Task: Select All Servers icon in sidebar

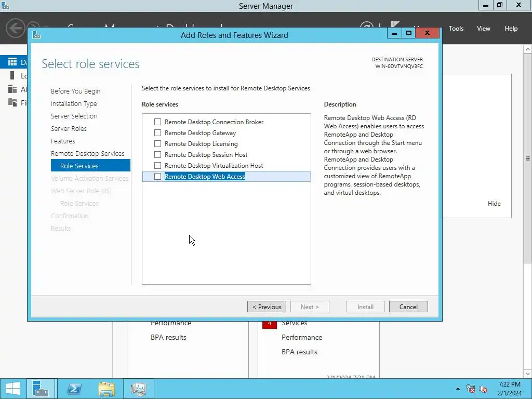Action: (x=12, y=89)
